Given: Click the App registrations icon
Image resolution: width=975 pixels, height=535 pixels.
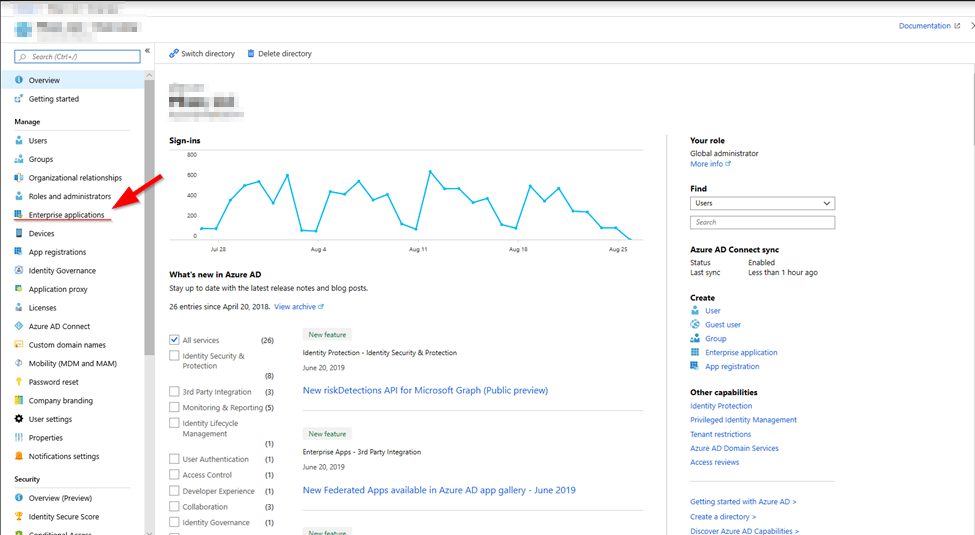Looking at the screenshot, I should click(x=19, y=251).
